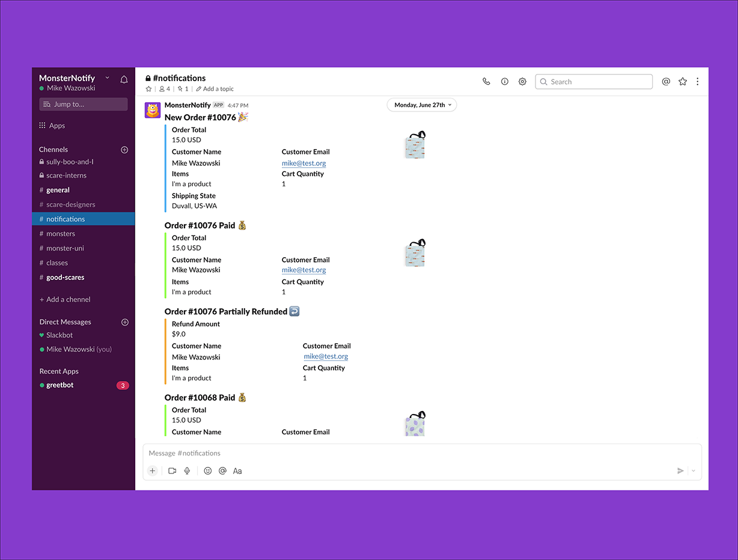This screenshot has width=738, height=560.
Task: Open MonsterNotify app avatar
Action: pyautogui.click(x=153, y=110)
